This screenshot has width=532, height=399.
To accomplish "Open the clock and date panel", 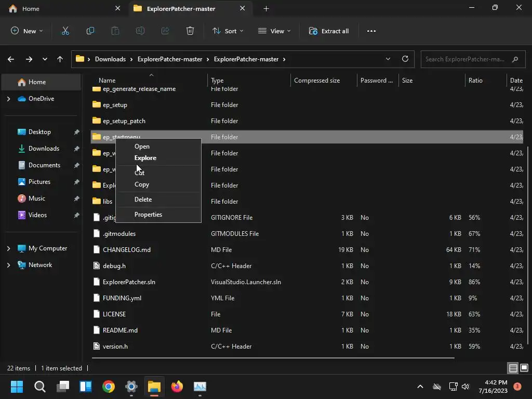I will 493,386.
